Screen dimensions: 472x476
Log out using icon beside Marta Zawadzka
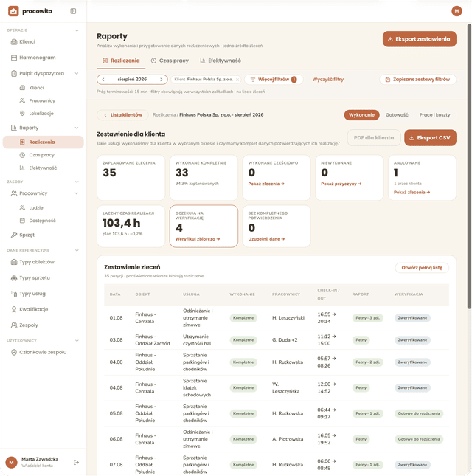(76, 462)
